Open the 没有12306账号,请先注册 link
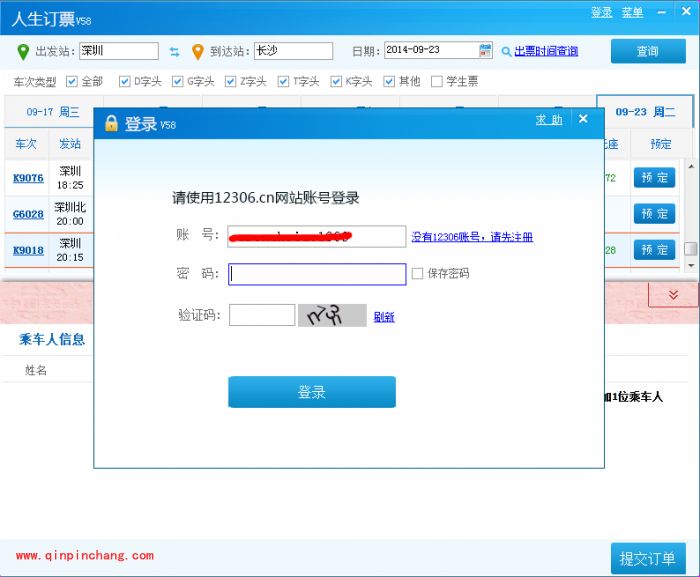700x577 pixels. [x=472, y=237]
